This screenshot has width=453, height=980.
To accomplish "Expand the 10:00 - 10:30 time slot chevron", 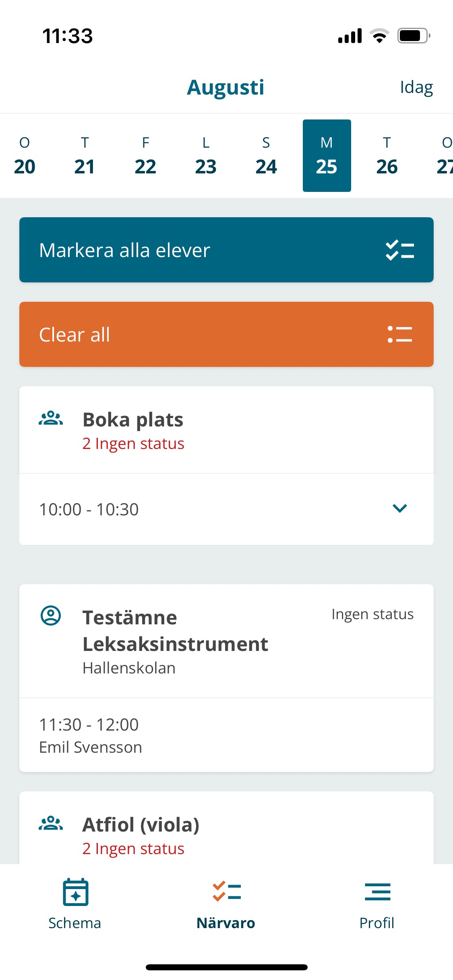I will [399, 509].
